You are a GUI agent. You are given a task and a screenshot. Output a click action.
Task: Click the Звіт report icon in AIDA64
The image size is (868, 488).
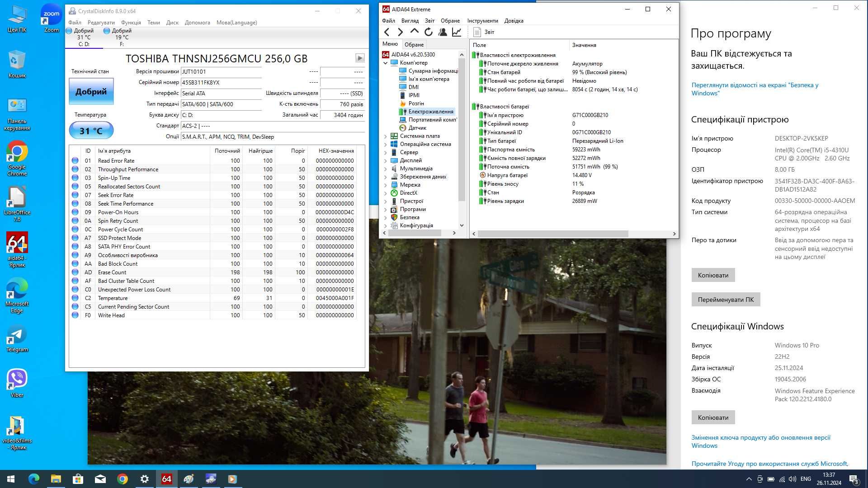477,32
